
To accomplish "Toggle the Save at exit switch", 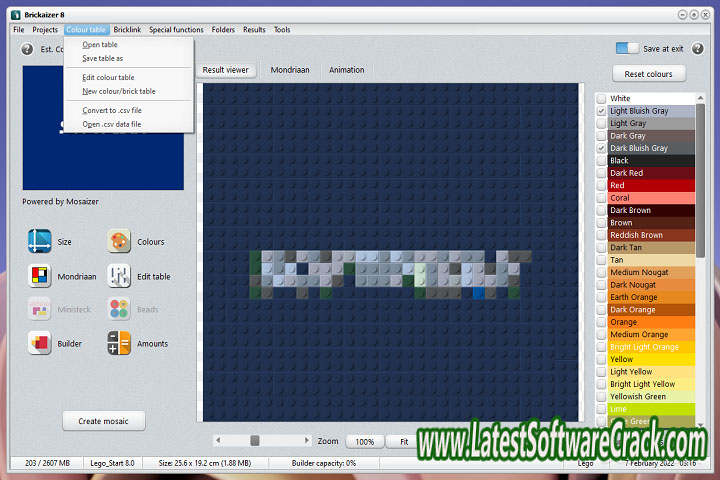I will click(627, 48).
